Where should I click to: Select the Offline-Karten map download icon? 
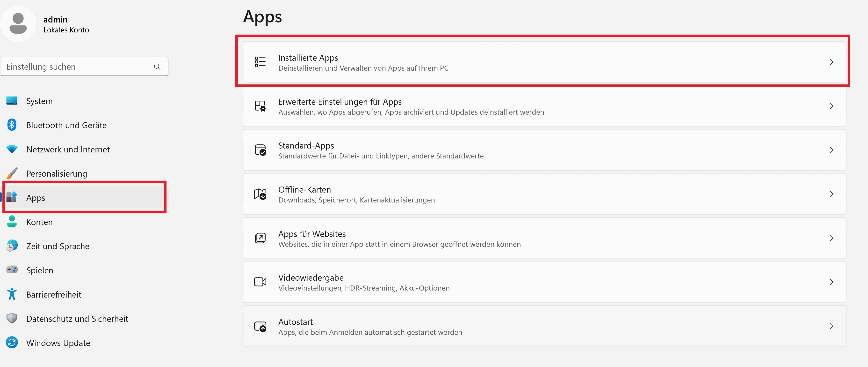tap(260, 194)
